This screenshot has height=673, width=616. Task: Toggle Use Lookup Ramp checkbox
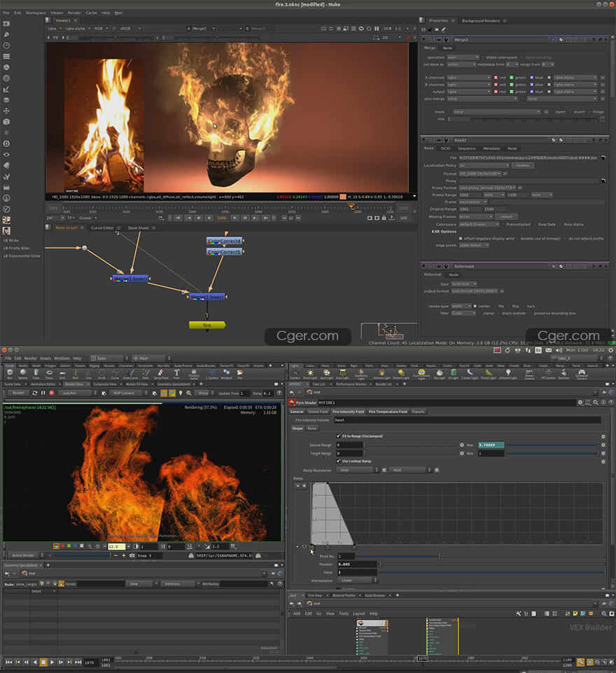339,461
